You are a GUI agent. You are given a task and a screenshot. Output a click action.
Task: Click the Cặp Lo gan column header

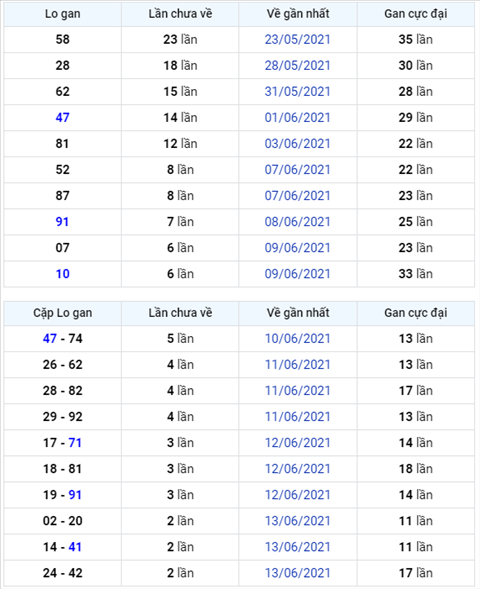62,313
